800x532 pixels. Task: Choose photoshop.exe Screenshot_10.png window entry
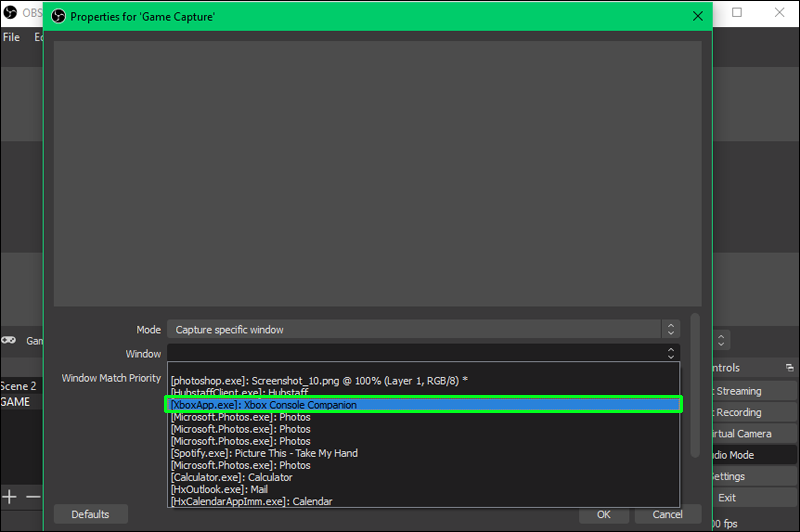coord(423,381)
